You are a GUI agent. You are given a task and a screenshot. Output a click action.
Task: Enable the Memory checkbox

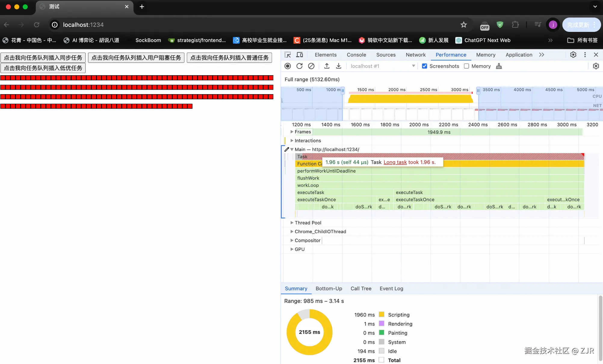(x=466, y=66)
